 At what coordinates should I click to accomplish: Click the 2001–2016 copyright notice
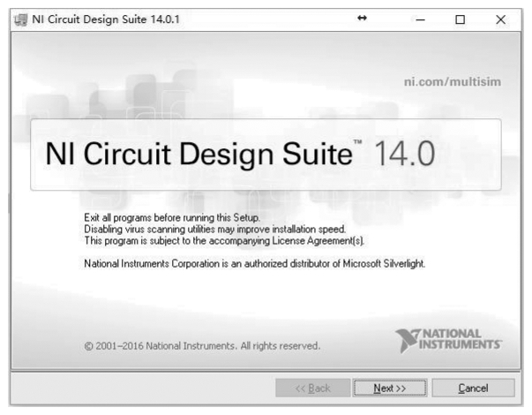tap(202, 346)
